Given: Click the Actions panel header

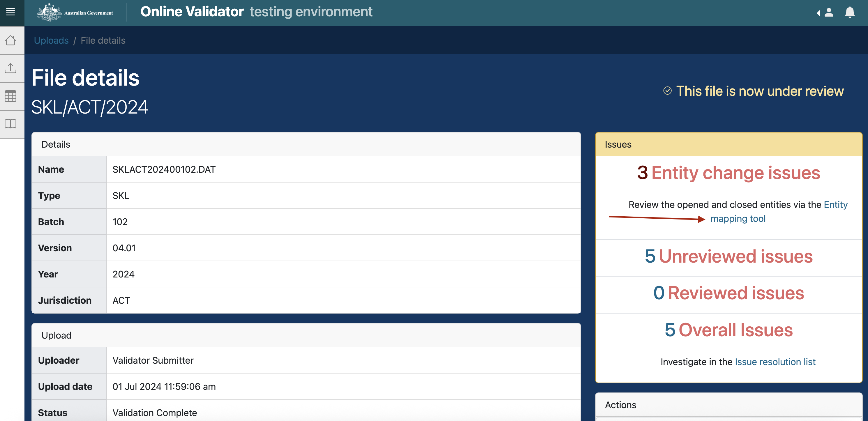Looking at the screenshot, I should click(728, 405).
